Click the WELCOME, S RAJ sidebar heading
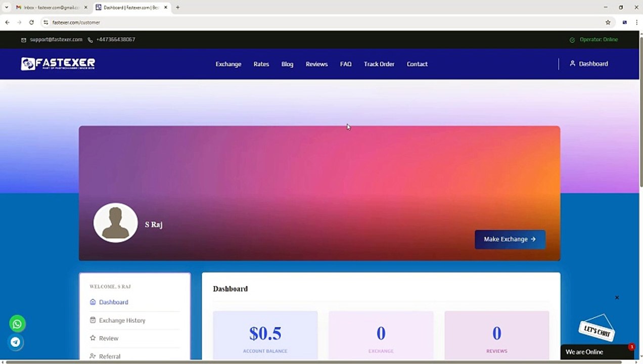This screenshot has width=643, height=364. (110, 287)
